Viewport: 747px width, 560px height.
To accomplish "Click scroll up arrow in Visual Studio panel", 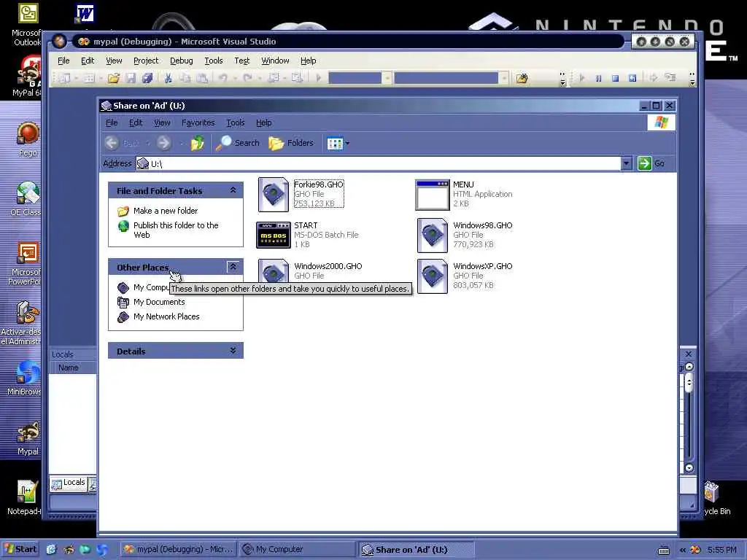I will point(689,367).
